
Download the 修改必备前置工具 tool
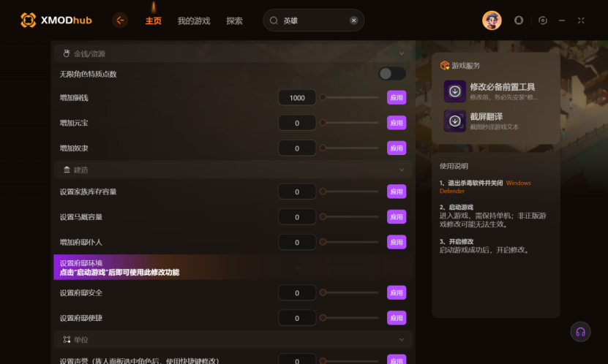455,91
